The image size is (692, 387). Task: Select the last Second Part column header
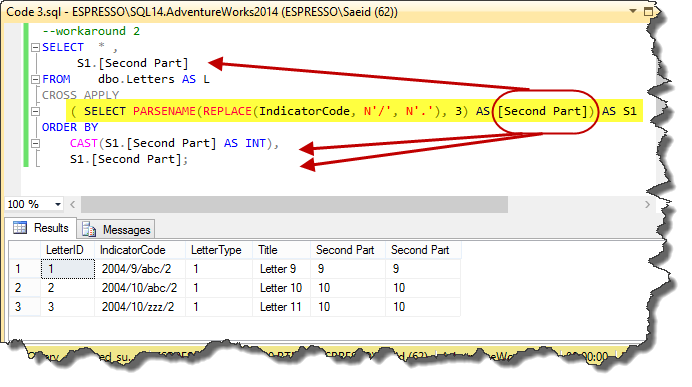[x=423, y=250]
